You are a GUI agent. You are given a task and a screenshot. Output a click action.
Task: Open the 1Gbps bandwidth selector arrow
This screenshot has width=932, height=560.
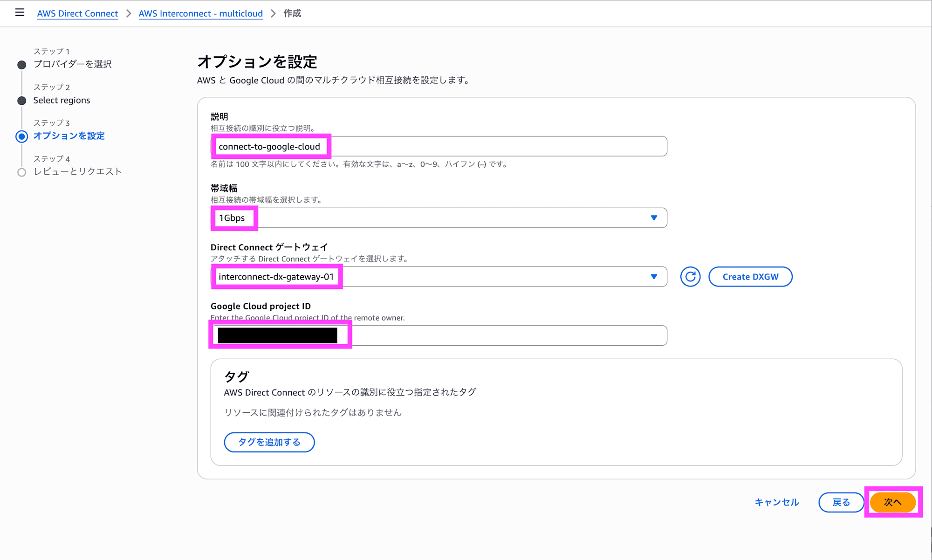(654, 218)
